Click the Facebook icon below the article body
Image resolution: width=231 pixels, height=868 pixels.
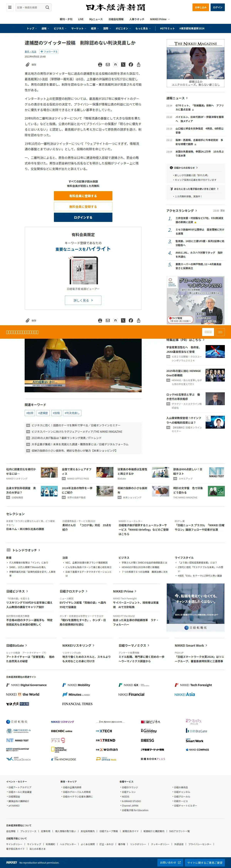click(131, 320)
